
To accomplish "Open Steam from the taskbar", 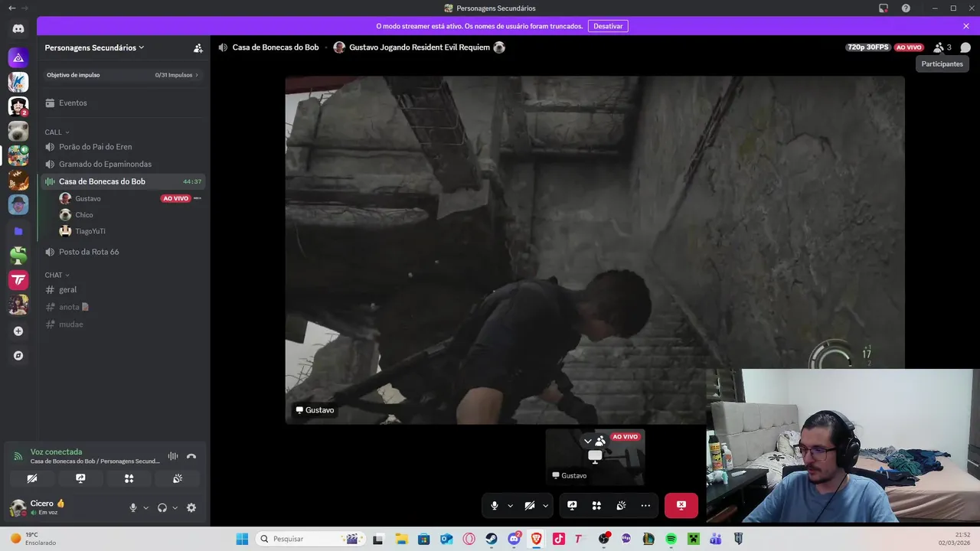I will coord(491,539).
